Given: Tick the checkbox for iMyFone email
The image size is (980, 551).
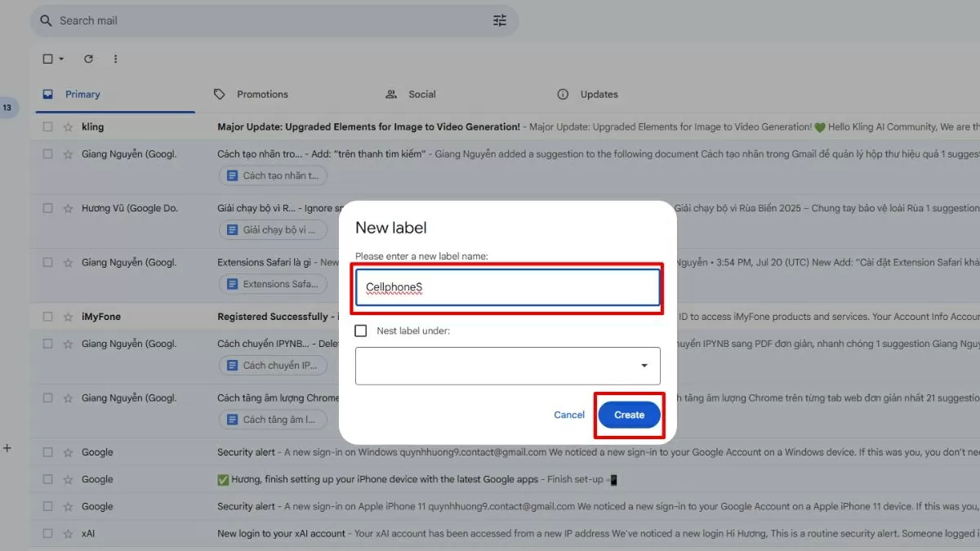Looking at the screenshot, I should pos(47,317).
